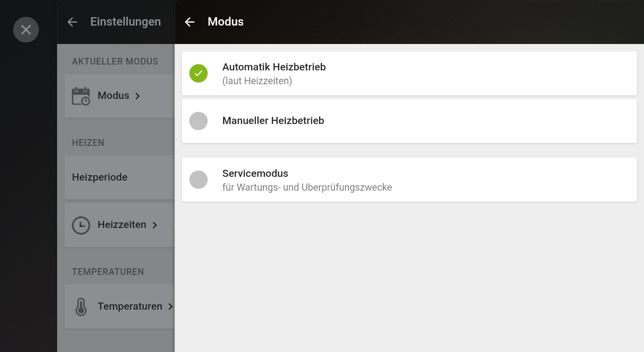Image resolution: width=644 pixels, height=352 pixels.
Task: Expand Temperaturen chevron arrow
Action: pos(170,307)
